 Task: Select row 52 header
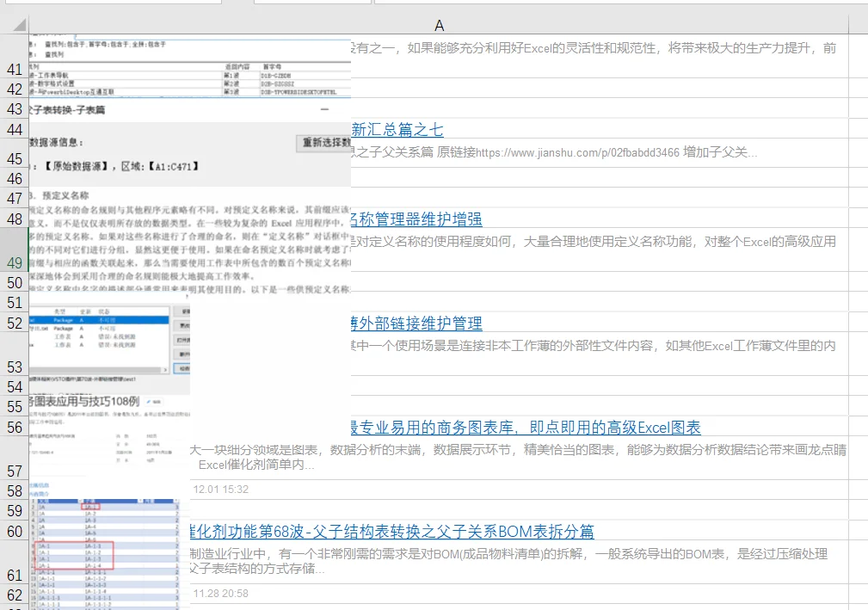(15, 323)
